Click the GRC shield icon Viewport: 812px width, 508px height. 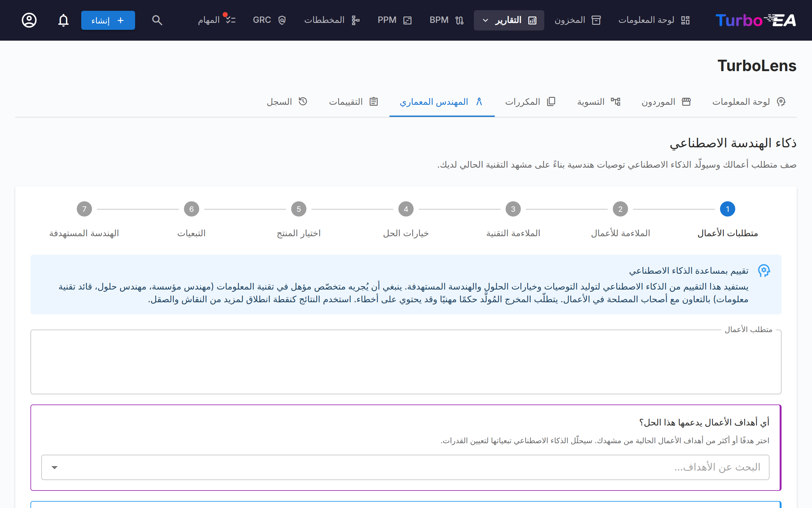pos(282,20)
